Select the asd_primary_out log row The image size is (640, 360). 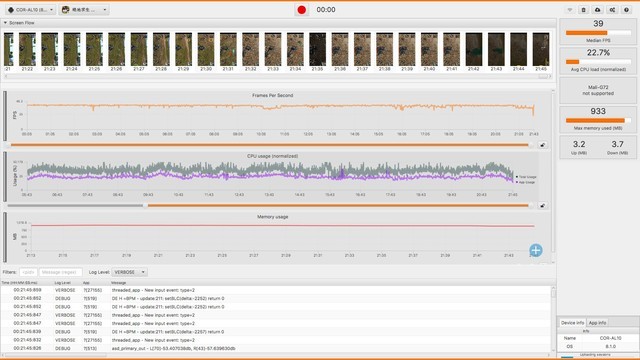click(x=276, y=349)
